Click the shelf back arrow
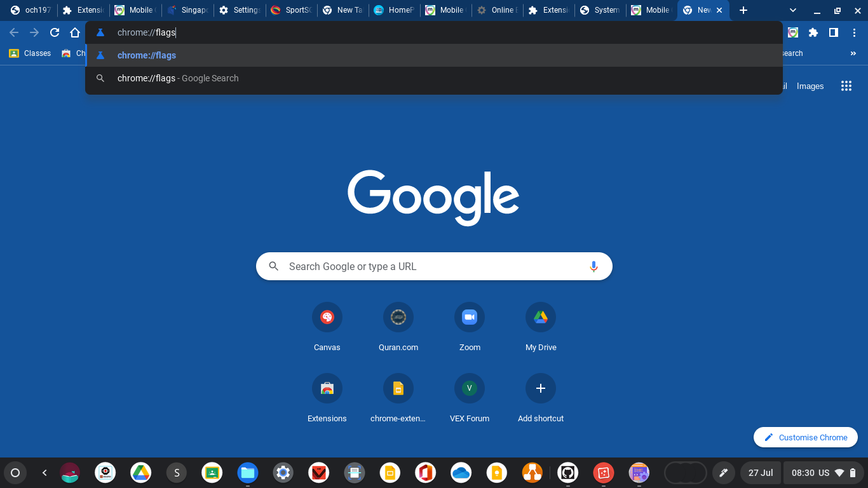 point(44,473)
